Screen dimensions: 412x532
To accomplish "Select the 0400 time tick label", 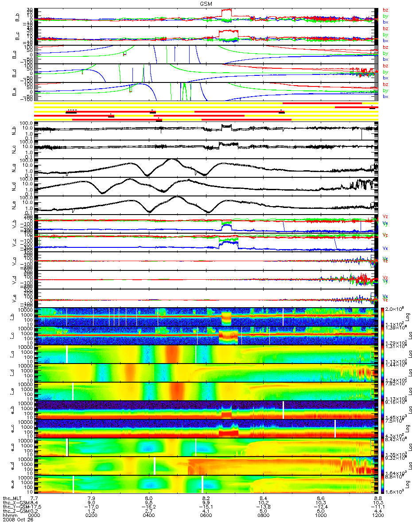I will coord(148,516).
